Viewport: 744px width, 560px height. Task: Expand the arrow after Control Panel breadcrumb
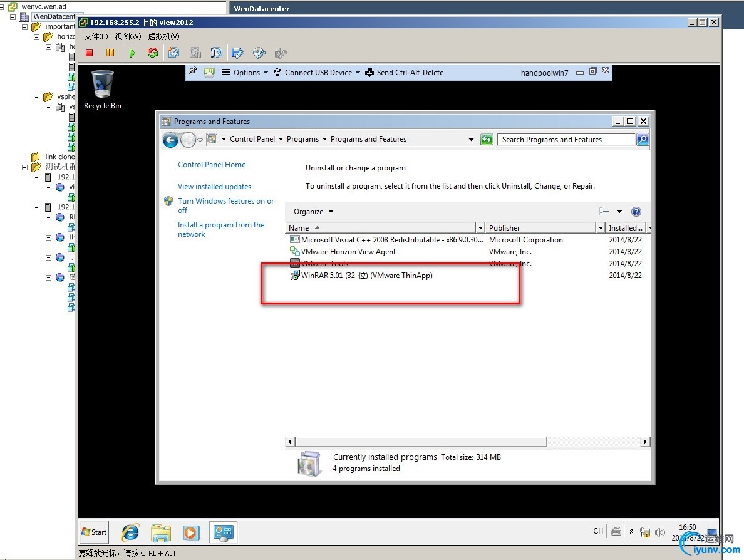click(281, 139)
